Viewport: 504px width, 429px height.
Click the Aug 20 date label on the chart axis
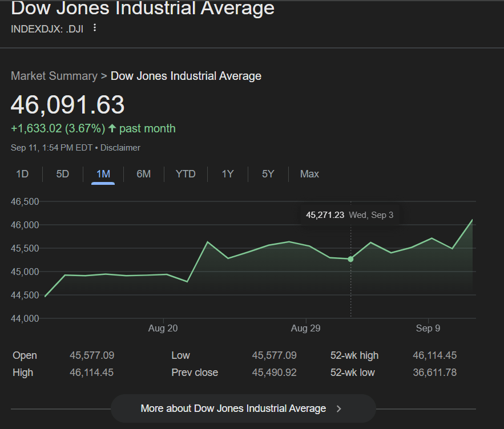[x=163, y=328]
